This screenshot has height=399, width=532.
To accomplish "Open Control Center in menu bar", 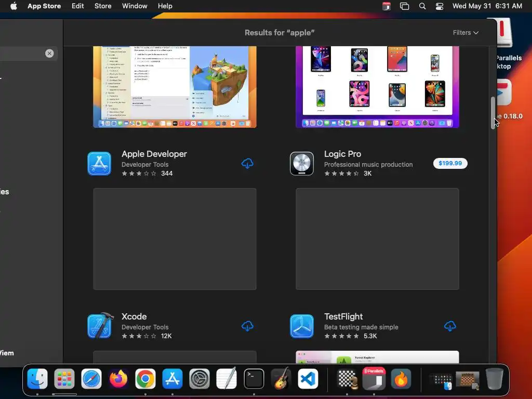I will [x=440, y=6].
